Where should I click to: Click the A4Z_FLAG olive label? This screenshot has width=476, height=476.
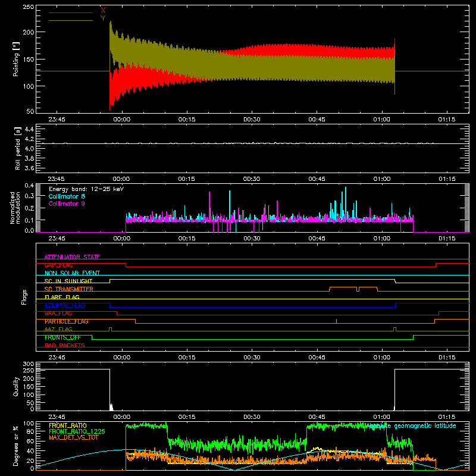pyautogui.click(x=58, y=329)
